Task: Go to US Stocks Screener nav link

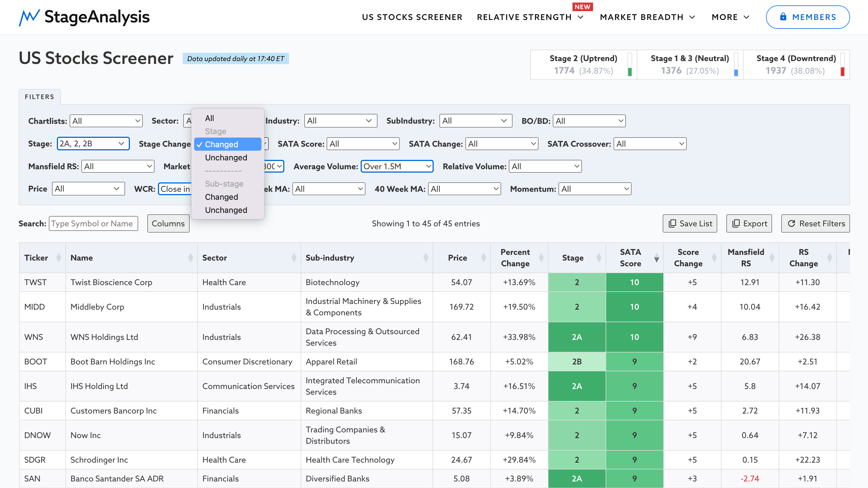Action: tap(412, 17)
